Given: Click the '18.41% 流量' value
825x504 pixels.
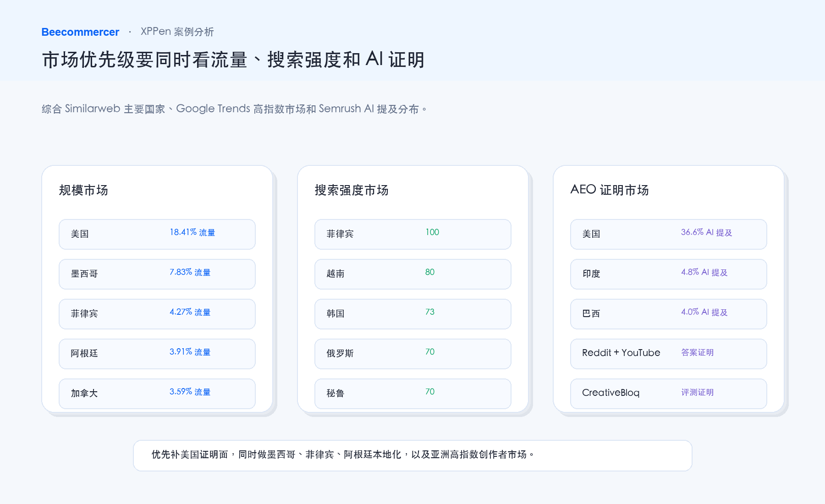Looking at the screenshot, I should click(x=192, y=232).
